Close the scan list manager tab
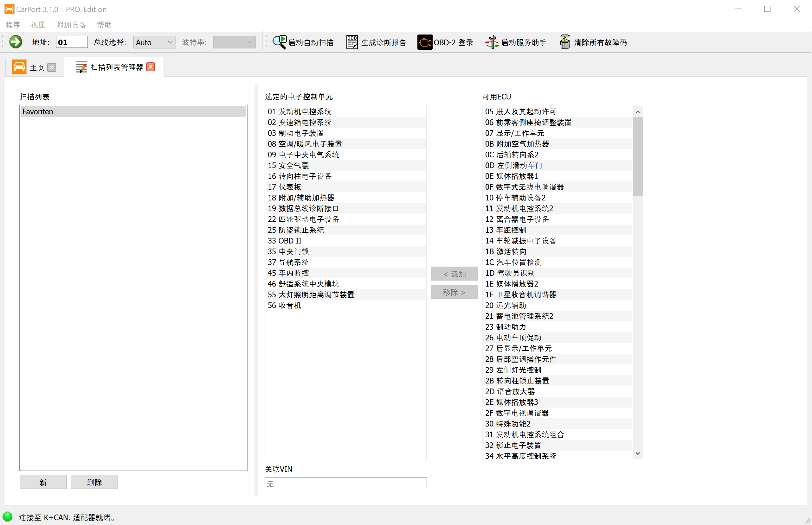Viewport: 812px width, 525px height. pos(151,67)
